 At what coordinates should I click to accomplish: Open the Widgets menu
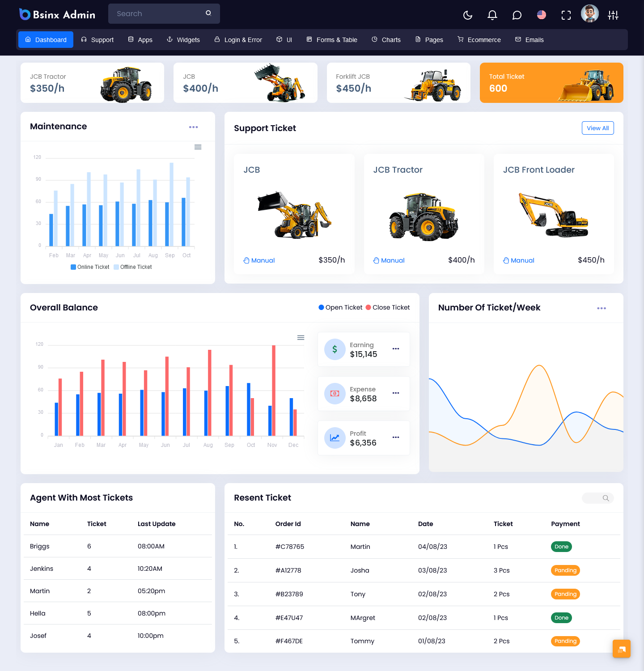pyautogui.click(x=183, y=40)
